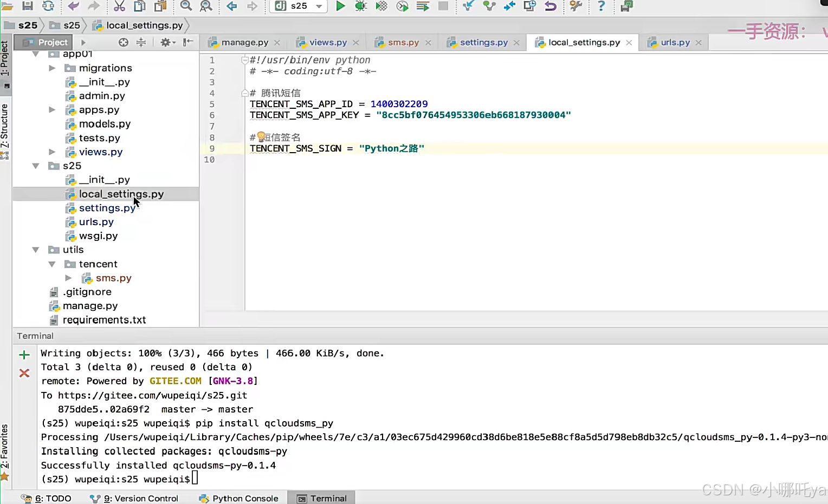Click the VCS Update Project icon
828x504 pixels.
[468, 6]
